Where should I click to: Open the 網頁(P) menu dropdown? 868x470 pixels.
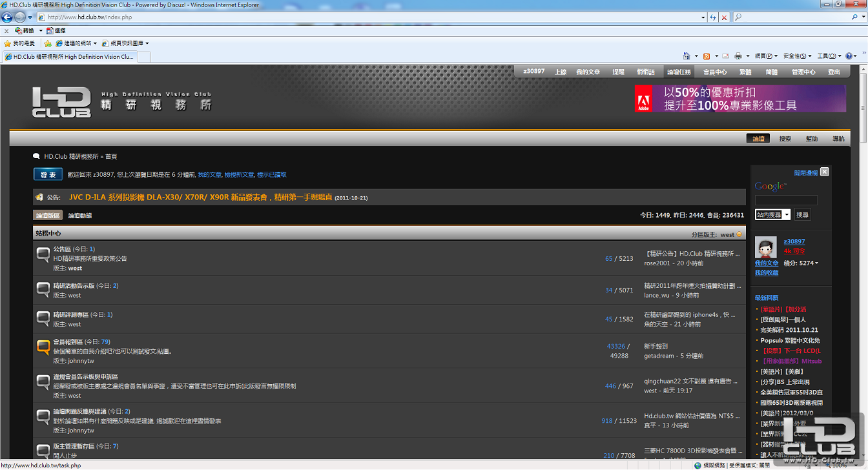point(767,56)
